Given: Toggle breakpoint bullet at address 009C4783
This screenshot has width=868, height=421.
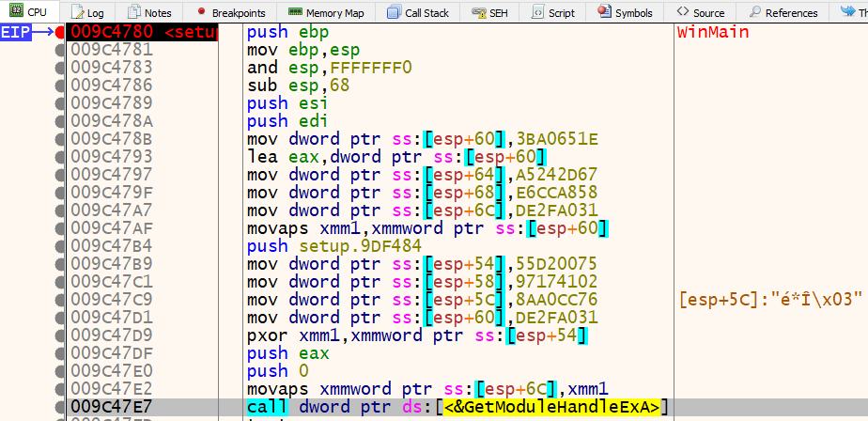Looking at the screenshot, I should point(60,69).
